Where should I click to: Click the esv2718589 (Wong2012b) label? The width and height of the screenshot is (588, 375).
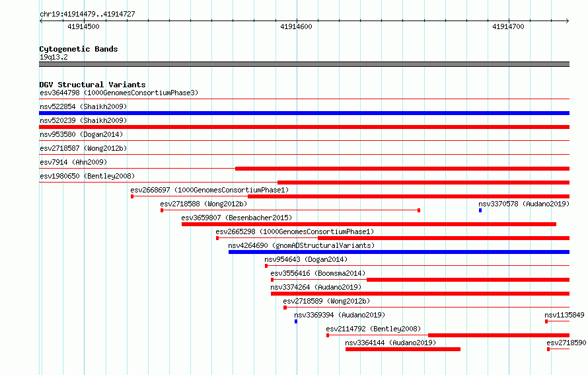[326, 301]
